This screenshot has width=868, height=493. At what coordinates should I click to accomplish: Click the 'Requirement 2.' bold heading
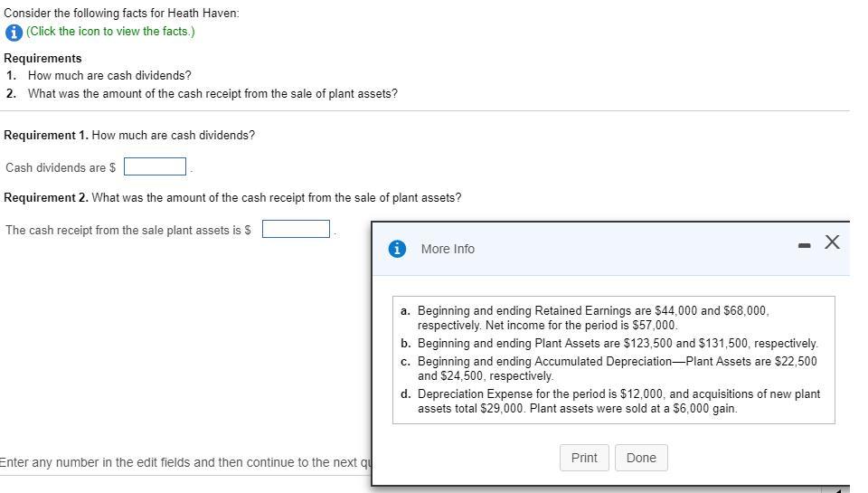[46, 198]
